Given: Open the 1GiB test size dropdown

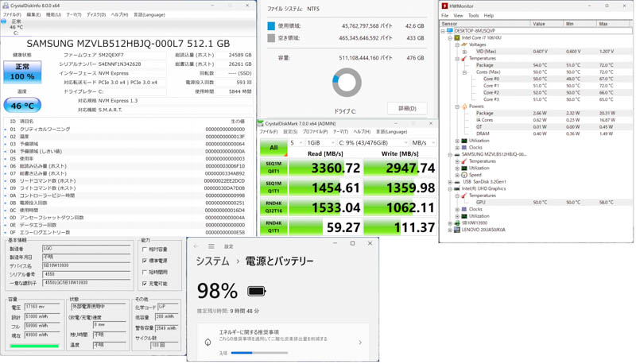Looking at the screenshot, I should (320, 143).
